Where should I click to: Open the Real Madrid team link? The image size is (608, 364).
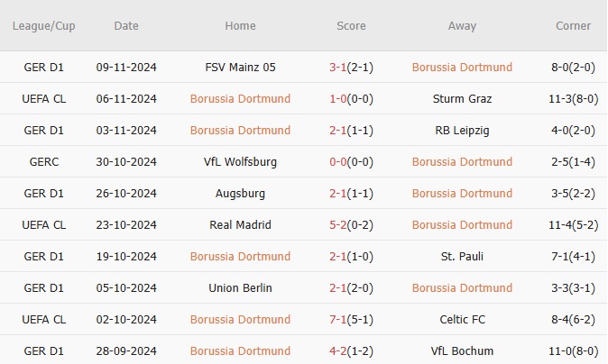(241, 224)
